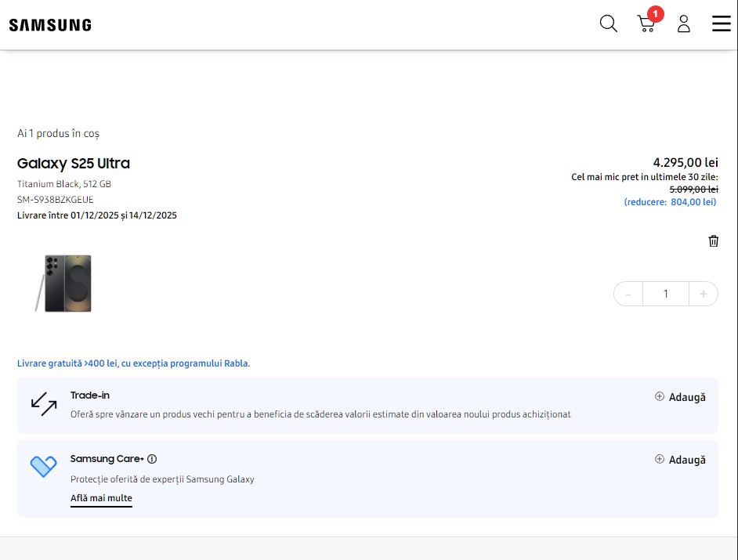Screen dimensions: 738x560
Task: Open the Galaxy S25 Ultra product title
Action: 74,164
